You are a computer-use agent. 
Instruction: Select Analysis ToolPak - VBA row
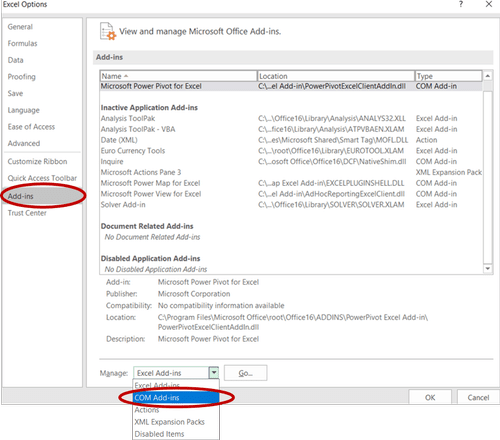[x=291, y=129]
